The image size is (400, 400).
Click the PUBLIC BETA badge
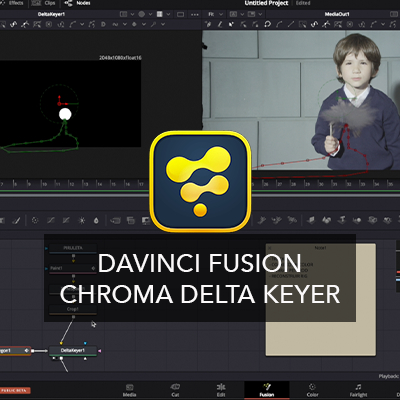pos(15,390)
